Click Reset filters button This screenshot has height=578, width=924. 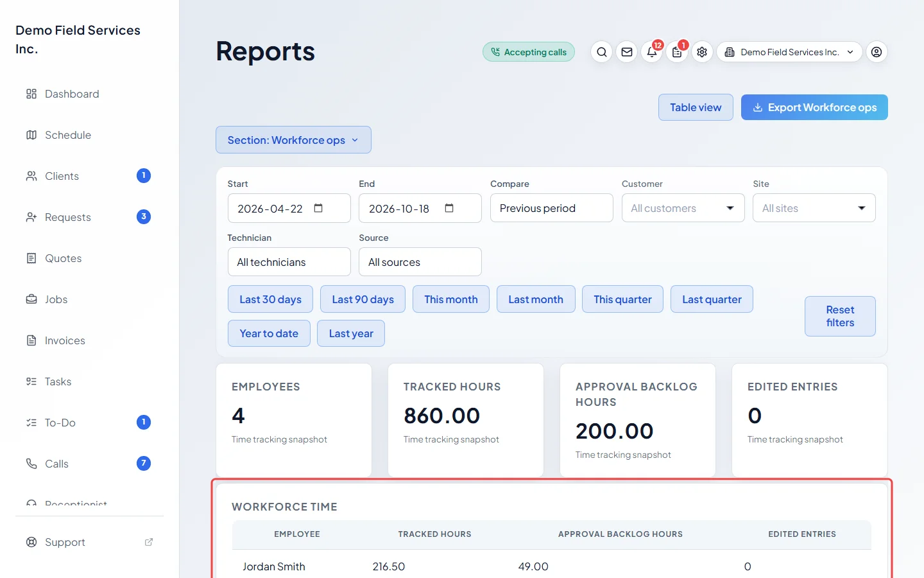click(840, 316)
